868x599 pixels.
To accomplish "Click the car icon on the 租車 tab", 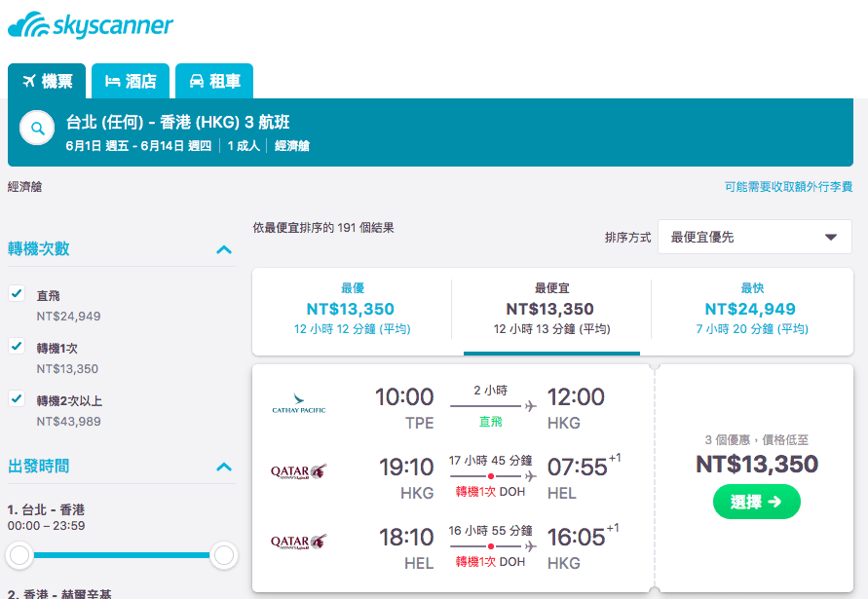I will click(x=198, y=83).
